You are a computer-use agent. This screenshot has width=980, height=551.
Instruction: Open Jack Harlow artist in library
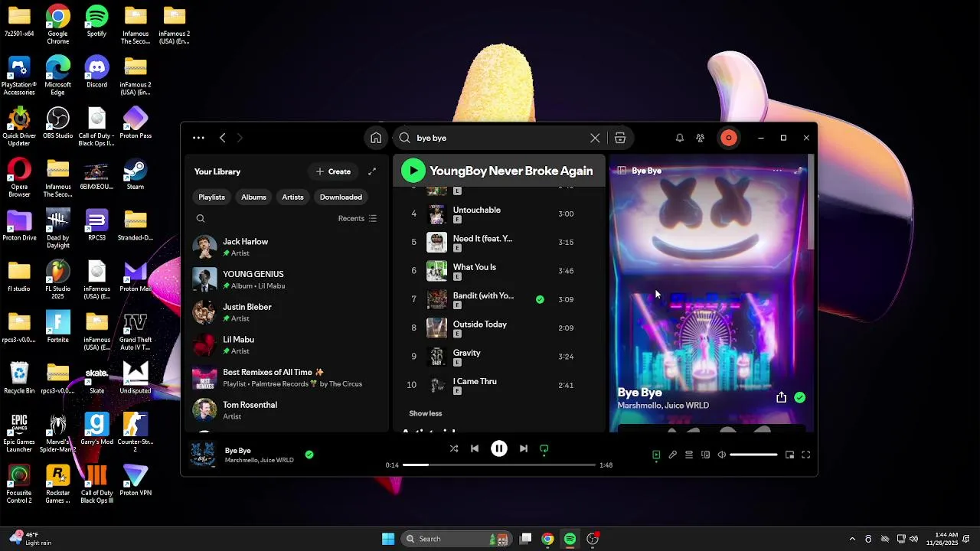[285, 247]
